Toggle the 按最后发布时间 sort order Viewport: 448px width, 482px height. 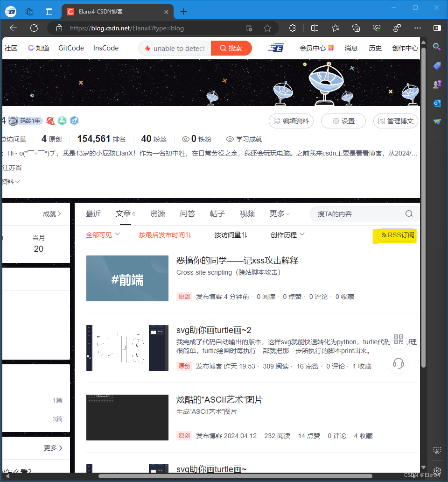(165, 235)
